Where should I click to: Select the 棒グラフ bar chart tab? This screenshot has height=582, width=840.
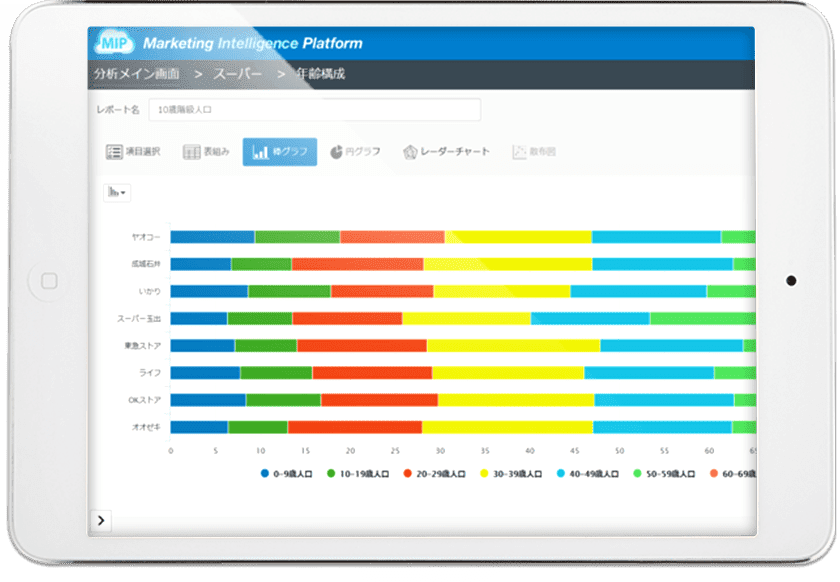click(x=280, y=152)
